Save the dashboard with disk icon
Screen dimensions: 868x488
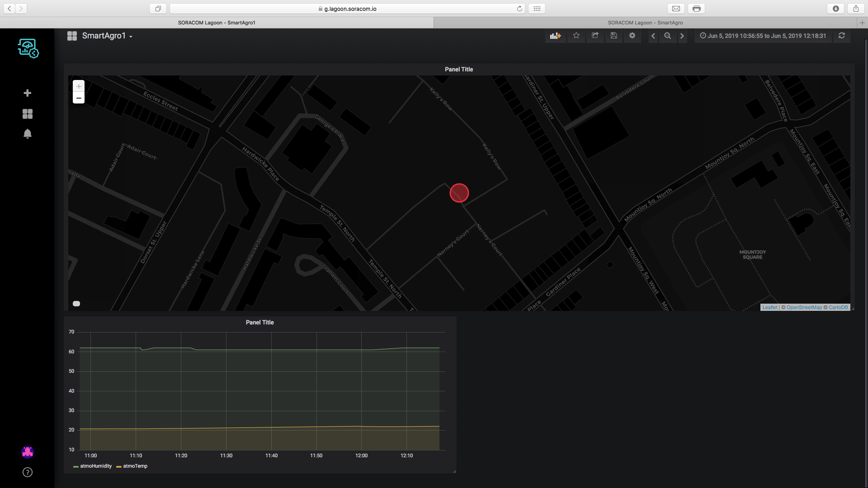click(613, 36)
